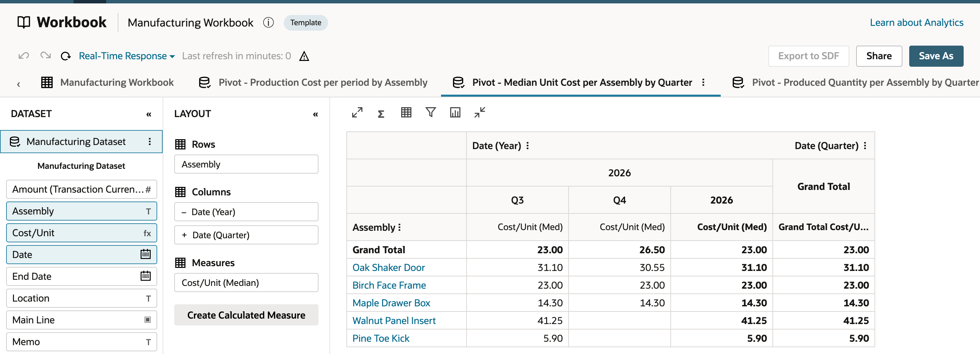This screenshot has width=980, height=354.
Task: Open Assembly column header options menu
Action: click(399, 227)
